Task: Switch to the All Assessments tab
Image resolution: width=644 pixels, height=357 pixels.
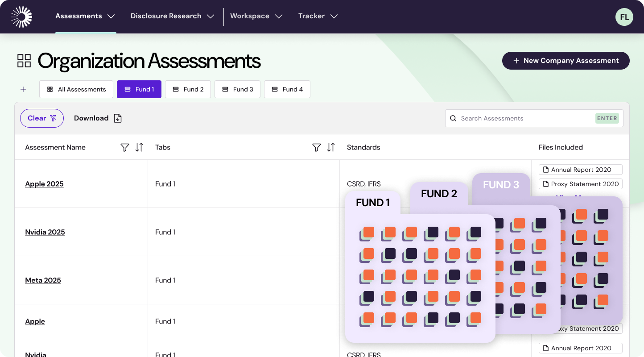Action: (x=76, y=89)
